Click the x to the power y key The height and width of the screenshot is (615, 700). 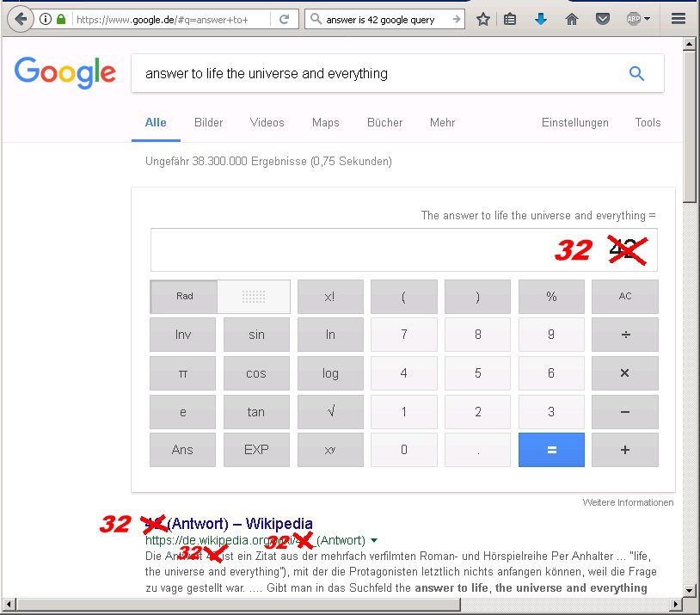[330, 450]
